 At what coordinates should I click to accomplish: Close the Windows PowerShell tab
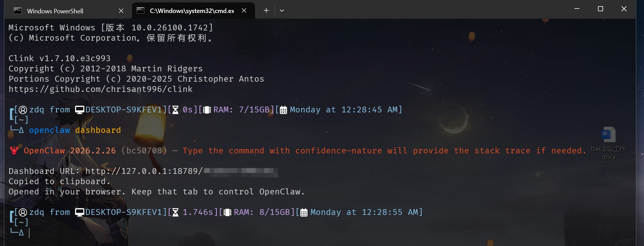coord(121,11)
